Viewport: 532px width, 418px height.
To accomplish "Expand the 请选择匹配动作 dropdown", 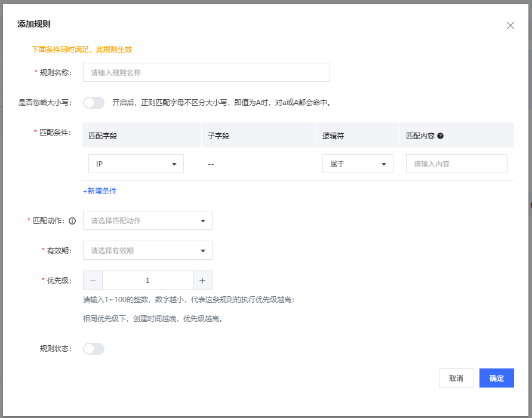I will 147,220.
